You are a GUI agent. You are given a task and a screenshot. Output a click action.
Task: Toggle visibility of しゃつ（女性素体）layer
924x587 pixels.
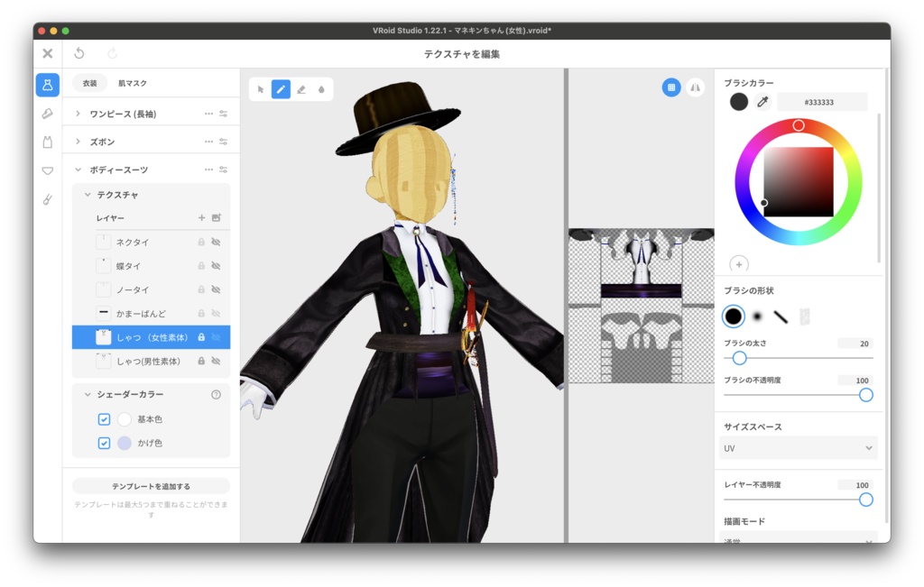pyautogui.click(x=217, y=337)
